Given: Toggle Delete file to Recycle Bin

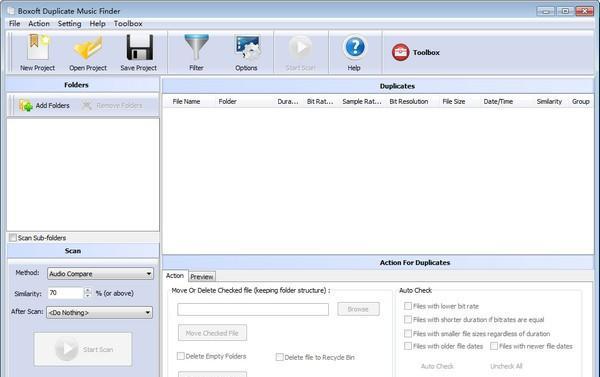Looking at the screenshot, I should coord(279,357).
